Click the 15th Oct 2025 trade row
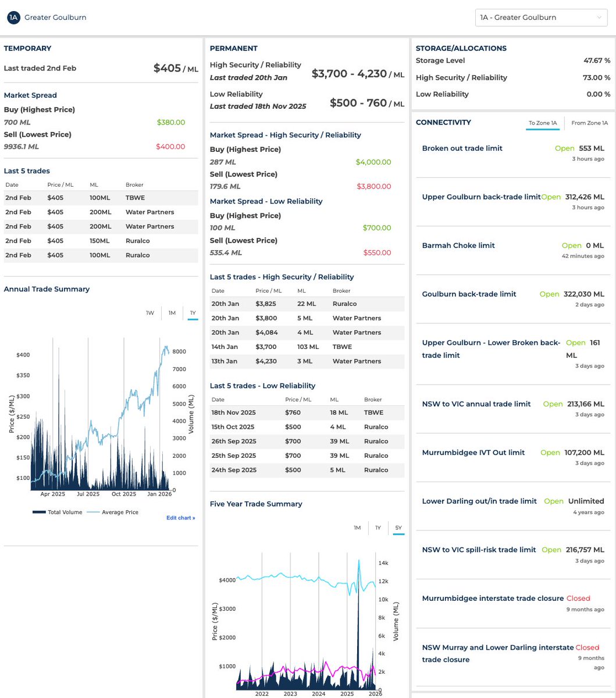This screenshot has width=616, height=698. pos(307,427)
